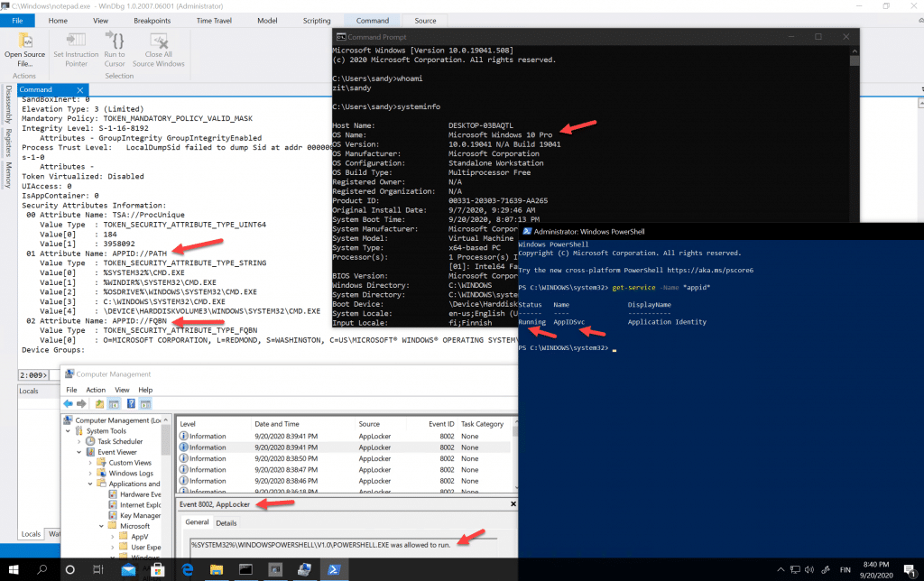The image size is (924, 581).
Task: Open the Help menu in Computer Management
Action: (x=145, y=390)
